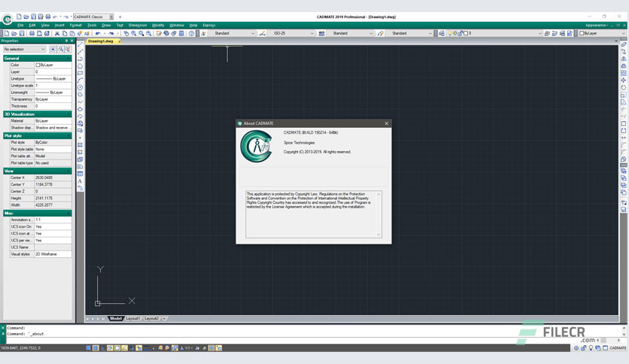
Task: Open the No selection dropdown
Action: pyautogui.click(x=24, y=49)
